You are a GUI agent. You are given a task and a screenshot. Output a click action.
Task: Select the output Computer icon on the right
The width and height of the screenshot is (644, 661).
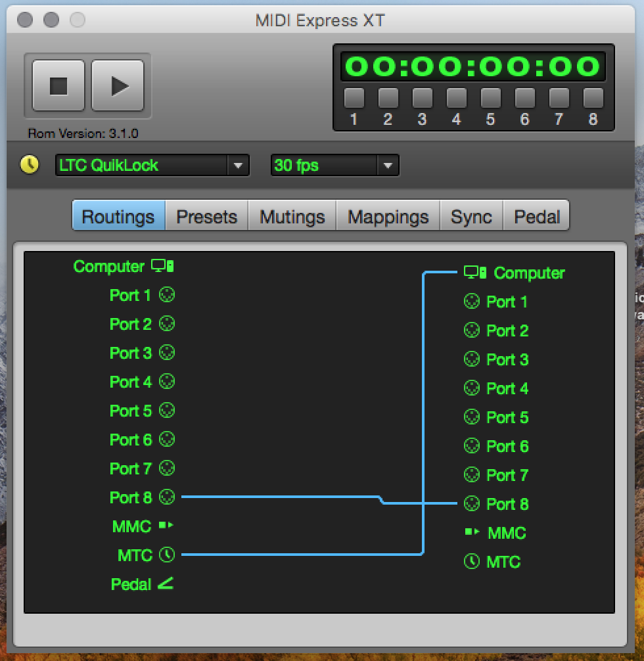click(x=475, y=272)
